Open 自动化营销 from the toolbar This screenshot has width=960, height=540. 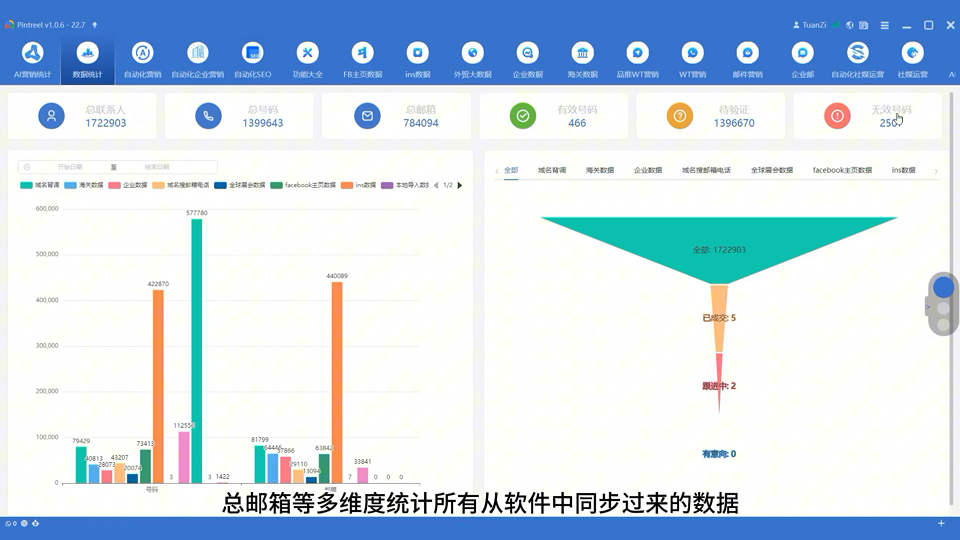[143, 59]
